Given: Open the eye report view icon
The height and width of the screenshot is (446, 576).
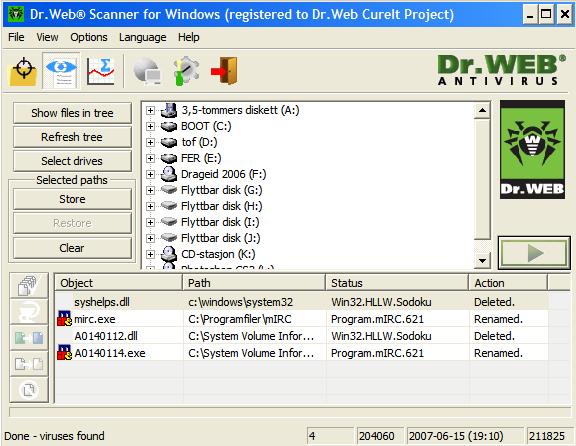Looking at the screenshot, I should 61,71.
